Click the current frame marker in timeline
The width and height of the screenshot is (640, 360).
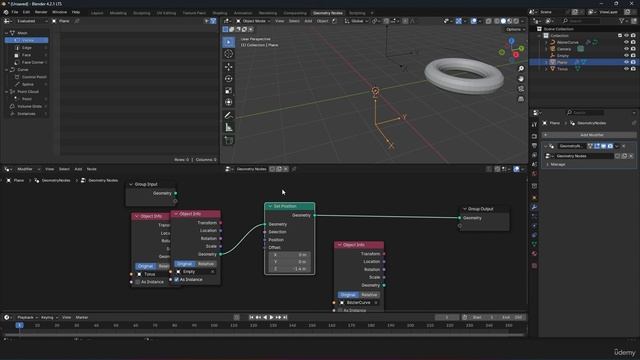(x=19, y=325)
